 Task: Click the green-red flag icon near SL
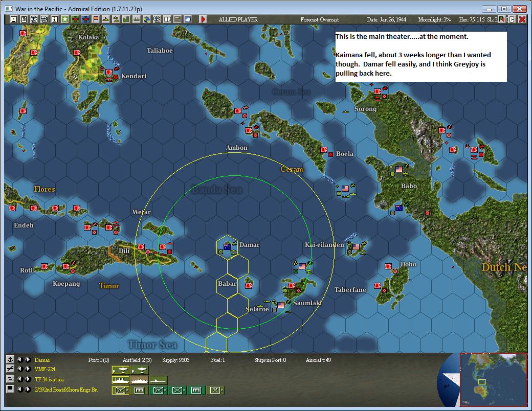coord(501,19)
